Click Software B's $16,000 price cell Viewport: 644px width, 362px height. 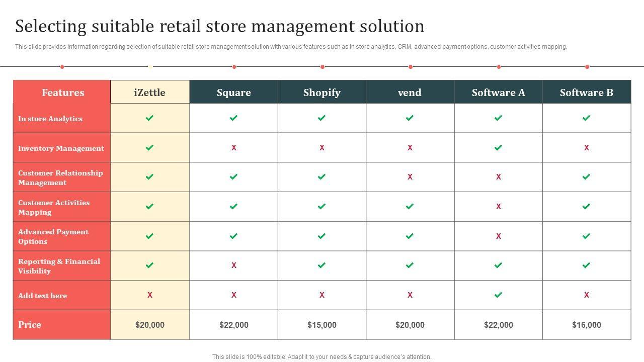tap(586, 325)
